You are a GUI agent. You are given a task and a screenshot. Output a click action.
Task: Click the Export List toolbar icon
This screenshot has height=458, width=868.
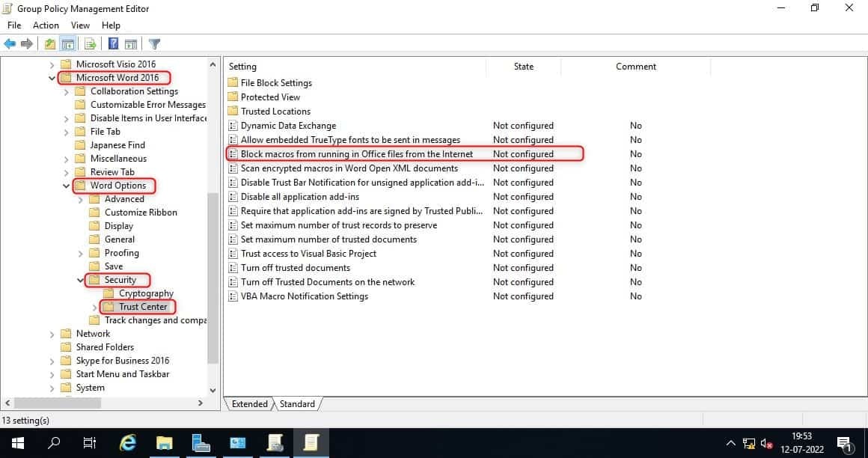(x=90, y=43)
